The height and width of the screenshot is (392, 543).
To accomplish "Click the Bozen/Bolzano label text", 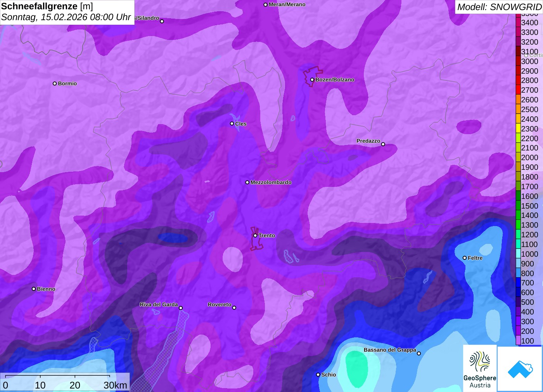I will (x=335, y=80).
